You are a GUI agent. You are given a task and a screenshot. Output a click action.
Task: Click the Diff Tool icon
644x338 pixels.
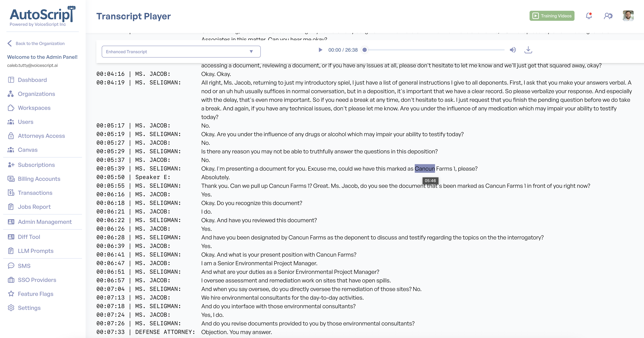click(11, 237)
